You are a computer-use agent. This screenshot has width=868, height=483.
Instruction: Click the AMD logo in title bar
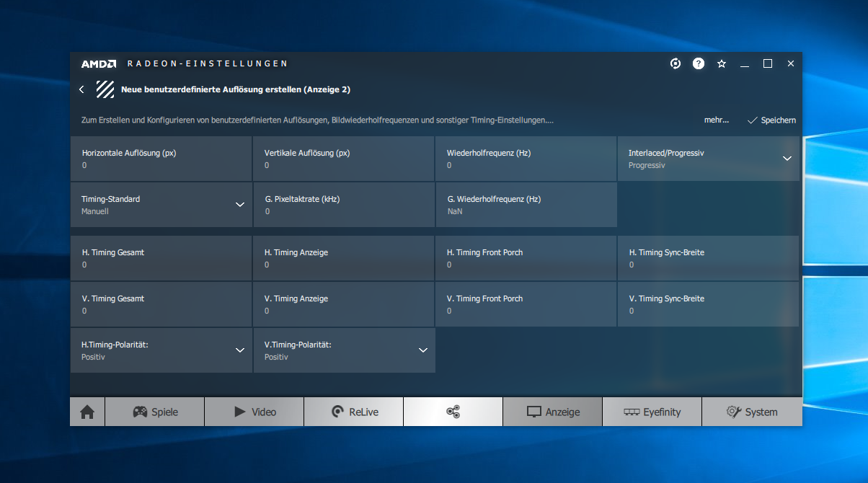99,63
